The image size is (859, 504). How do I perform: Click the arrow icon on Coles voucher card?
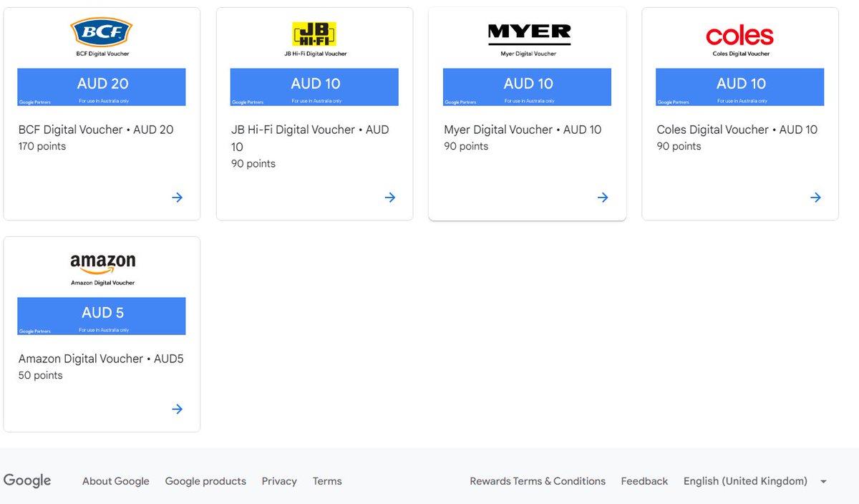pos(815,198)
